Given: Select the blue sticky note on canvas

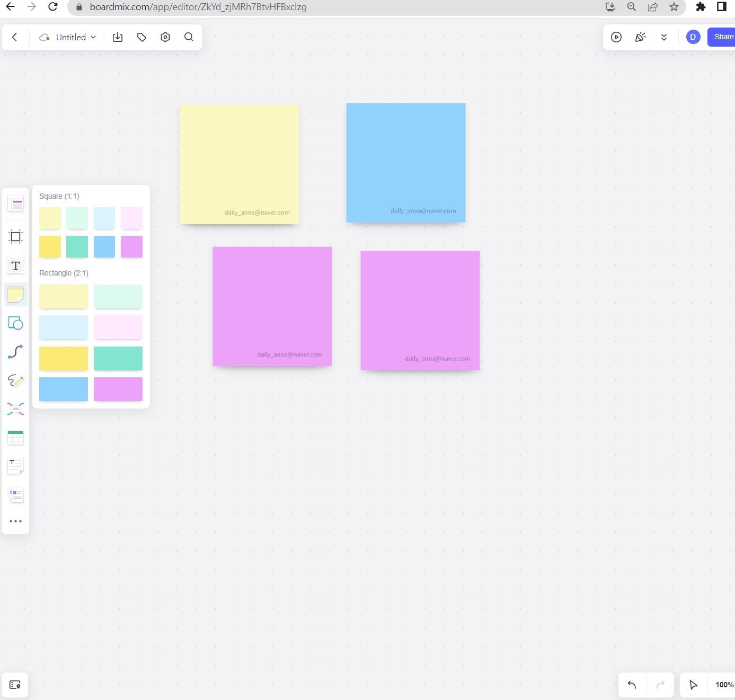Looking at the screenshot, I should 406,163.
